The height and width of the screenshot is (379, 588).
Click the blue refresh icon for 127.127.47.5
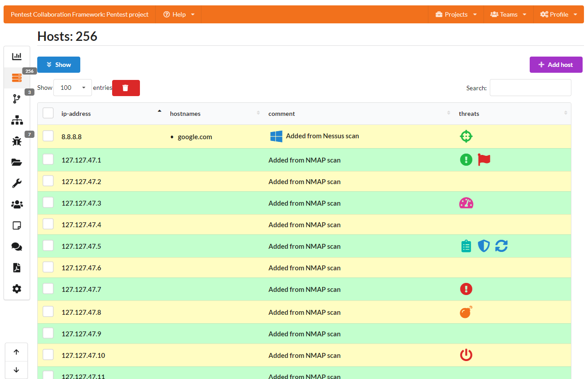[501, 246]
